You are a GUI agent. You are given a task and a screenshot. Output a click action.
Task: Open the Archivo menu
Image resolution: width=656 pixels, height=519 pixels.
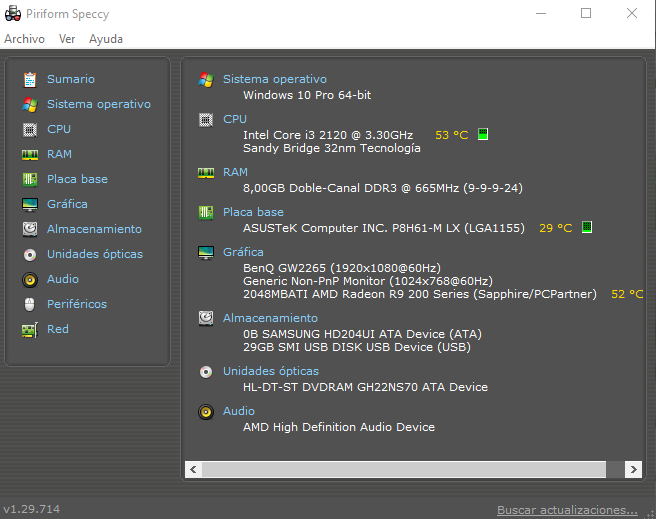click(24, 39)
